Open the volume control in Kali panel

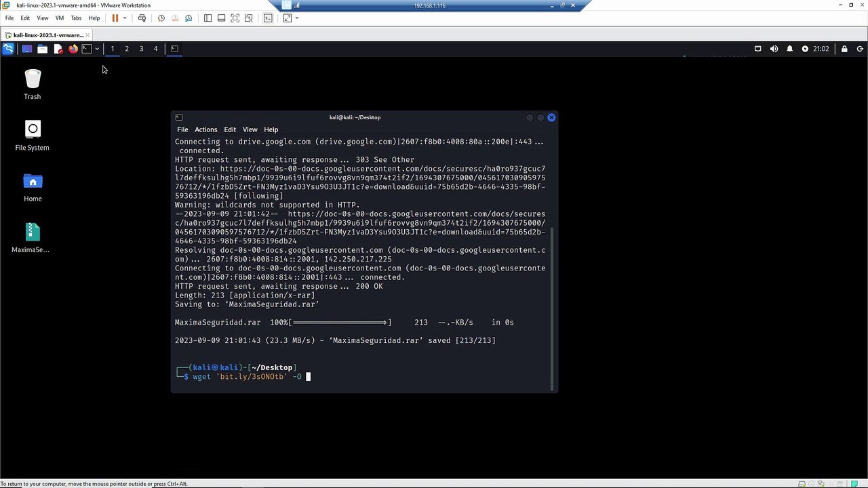pyautogui.click(x=774, y=49)
